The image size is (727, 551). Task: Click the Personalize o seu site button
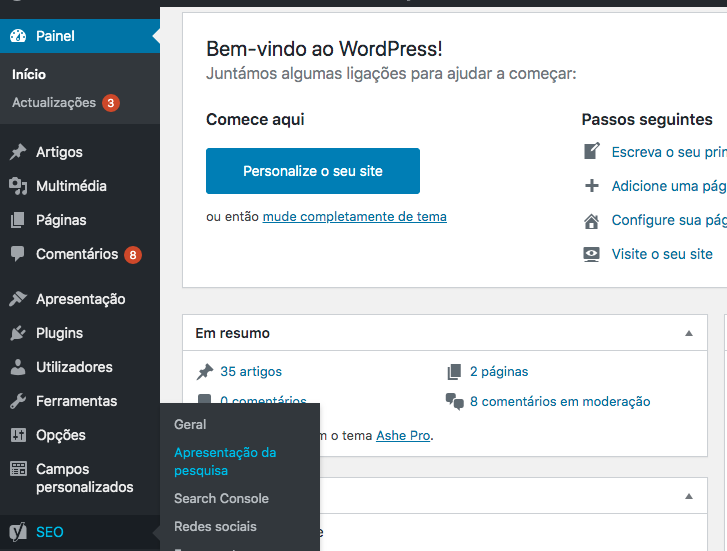pos(313,171)
